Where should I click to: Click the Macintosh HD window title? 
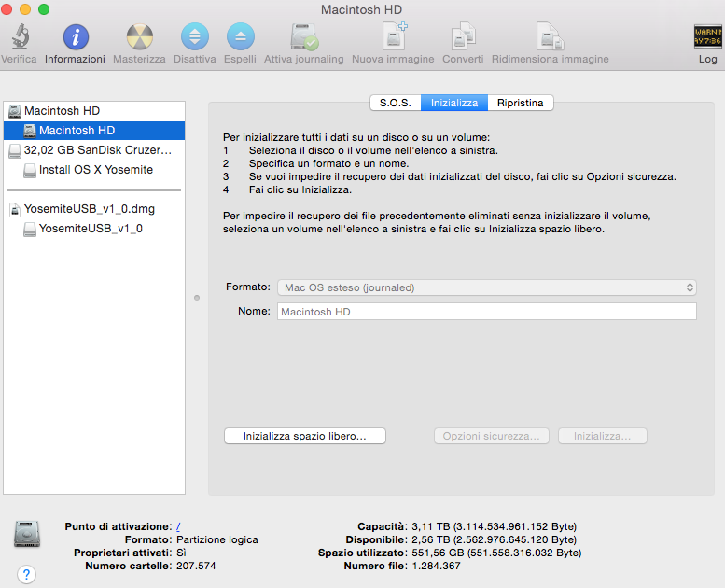362,9
